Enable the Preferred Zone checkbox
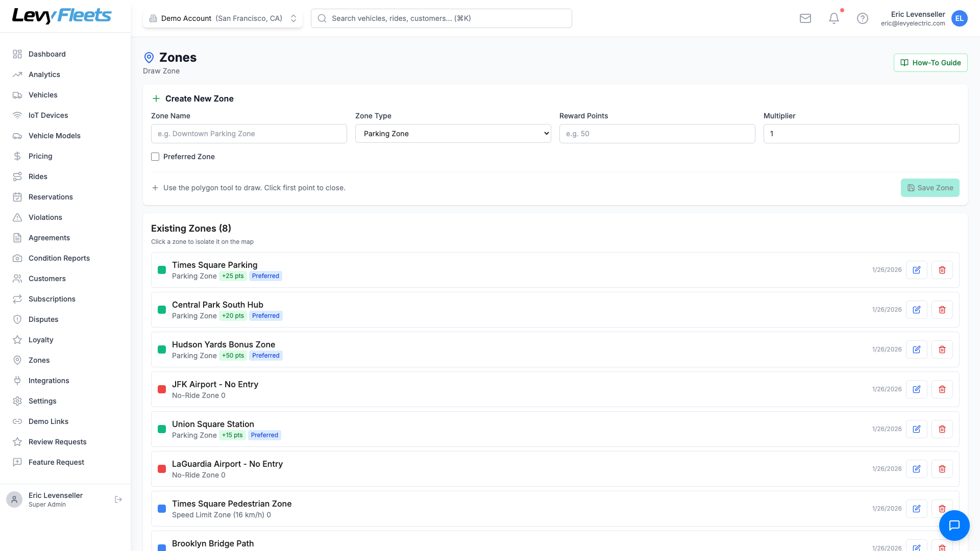Image resolution: width=980 pixels, height=551 pixels. pyautogui.click(x=155, y=157)
